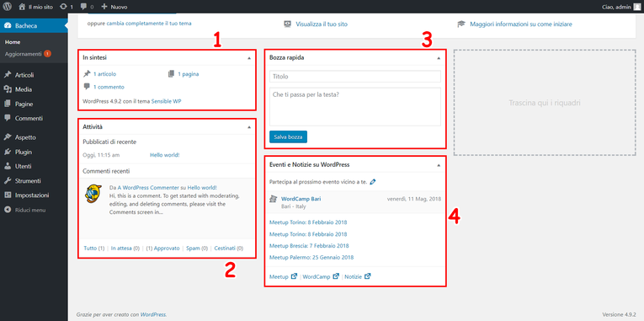
Task: Click the pencil icon to edit event location
Action: 373,181
